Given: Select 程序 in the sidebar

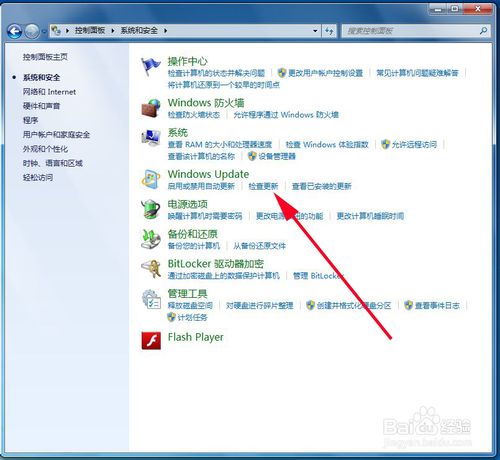Looking at the screenshot, I should coord(30,120).
